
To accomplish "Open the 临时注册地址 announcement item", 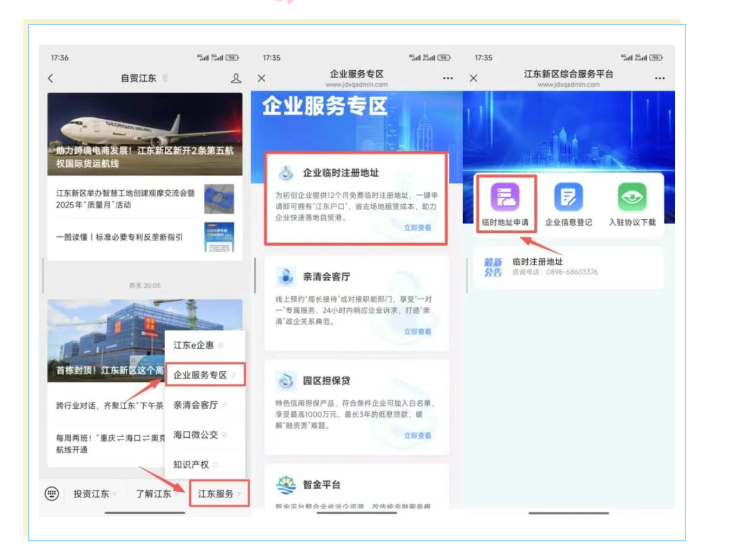I will coord(568,267).
